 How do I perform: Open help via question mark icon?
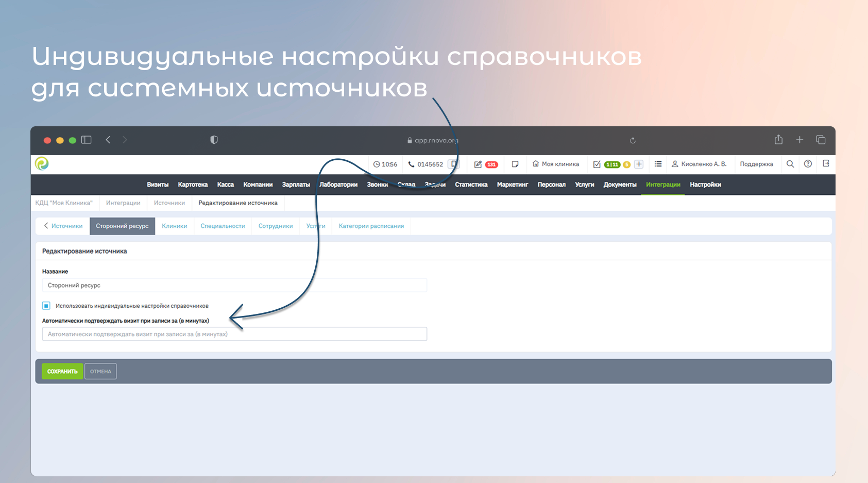808,164
